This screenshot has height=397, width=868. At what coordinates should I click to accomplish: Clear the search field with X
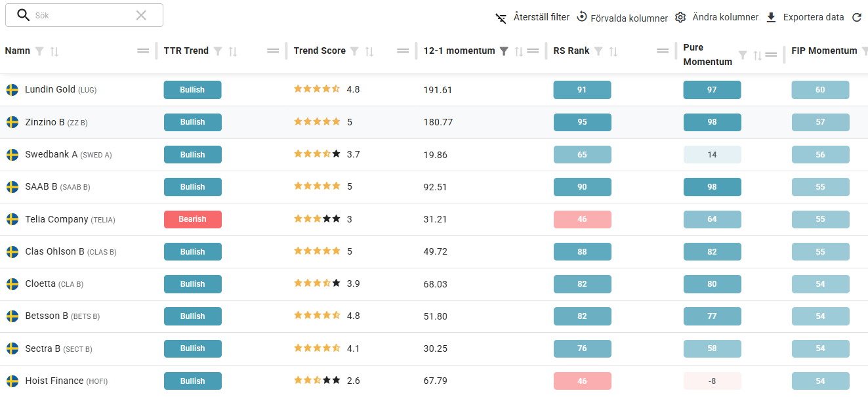pos(141,15)
